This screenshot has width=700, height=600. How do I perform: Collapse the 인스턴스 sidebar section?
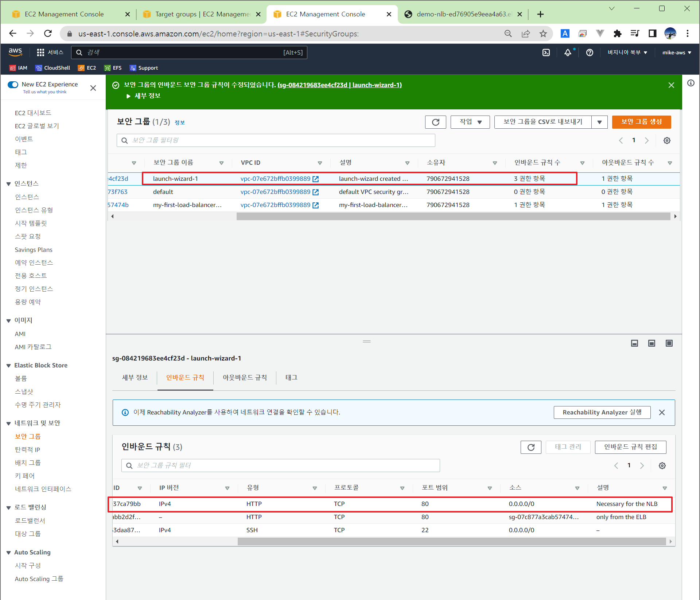click(9, 184)
